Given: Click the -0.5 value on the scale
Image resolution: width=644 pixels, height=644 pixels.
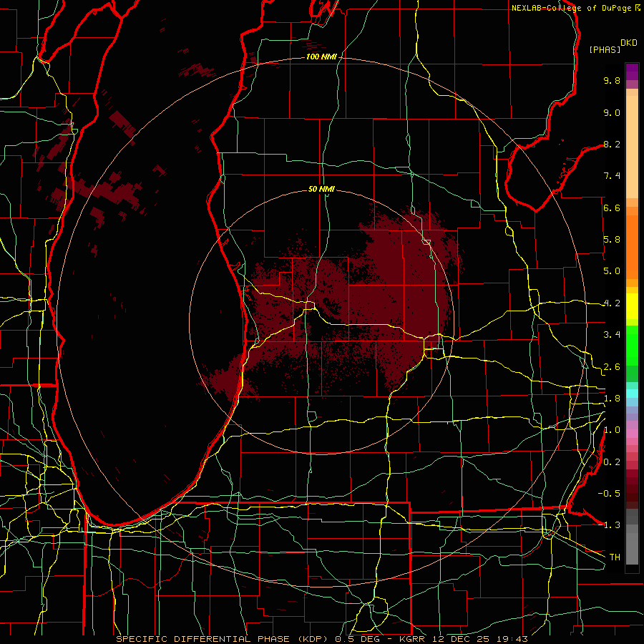Looking at the screenshot, I should (609, 493).
